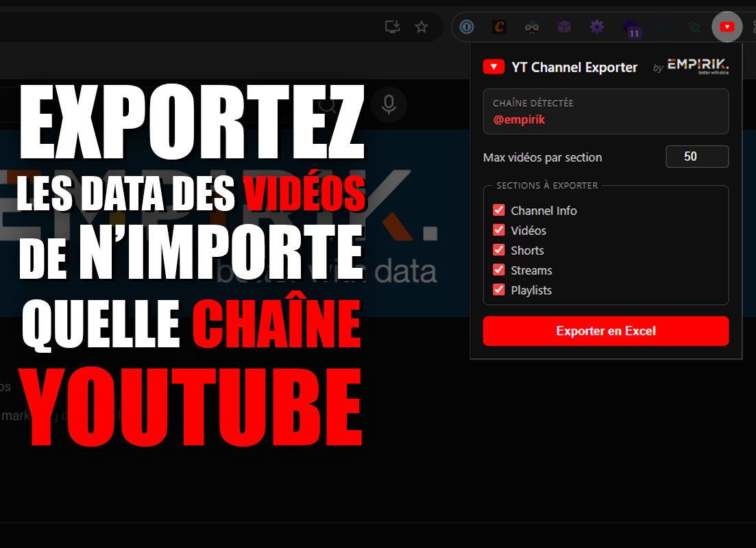The image size is (756, 548).
Task: Click the YT Channel Exporter extension icon
Action: click(x=727, y=27)
